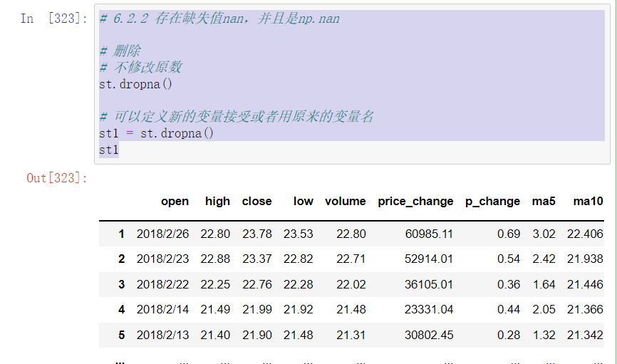
Task: Click the cell value 2.42
Action: click(x=544, y=259)
